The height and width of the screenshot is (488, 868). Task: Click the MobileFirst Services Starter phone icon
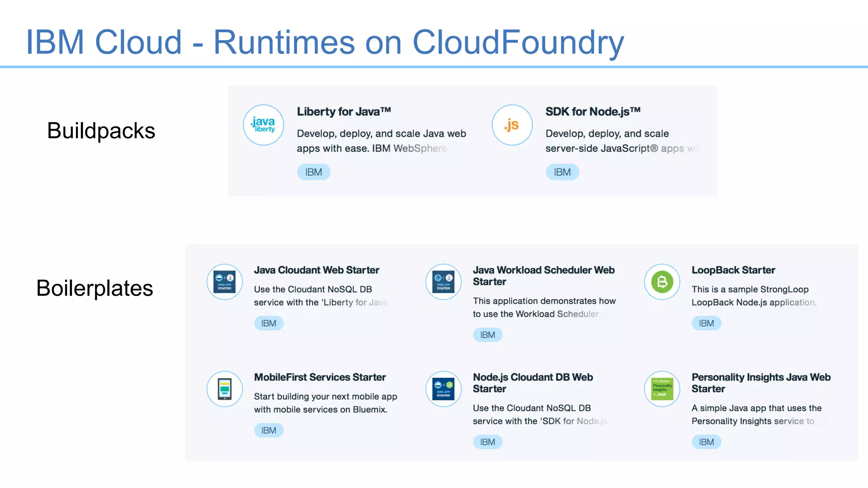(225, 389)
